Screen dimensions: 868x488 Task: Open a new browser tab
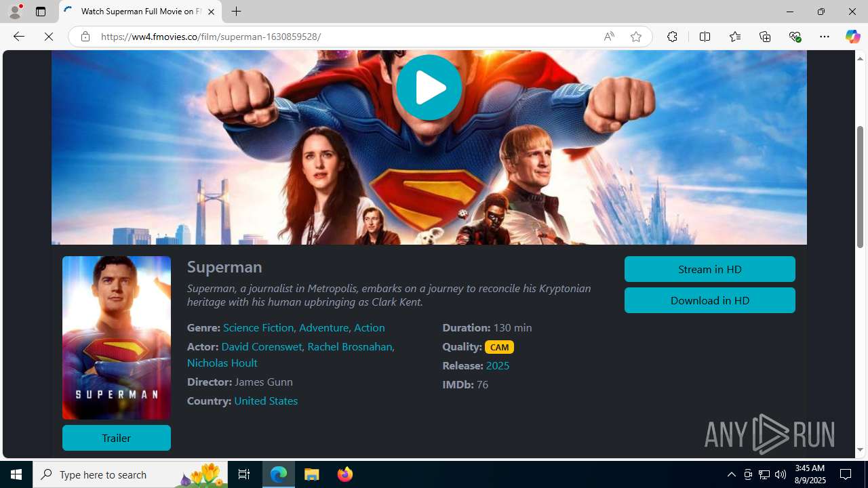click(x=236, y=12)
